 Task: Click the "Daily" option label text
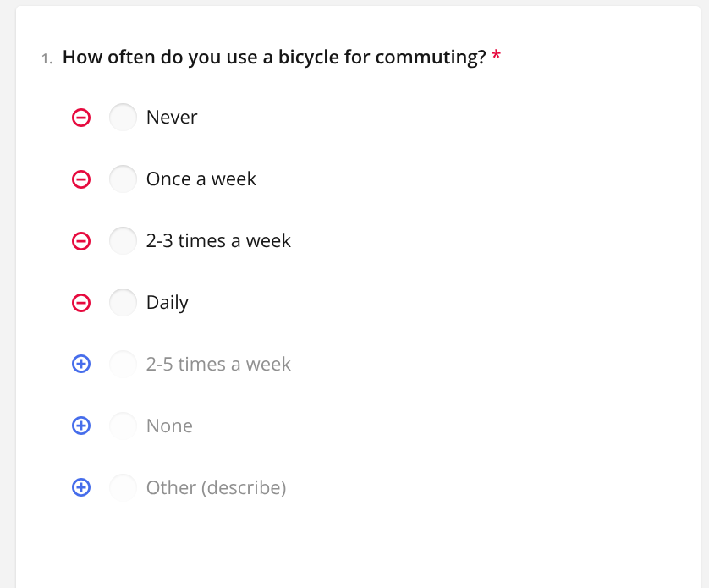pyautogui.click(x=168, y=303)
